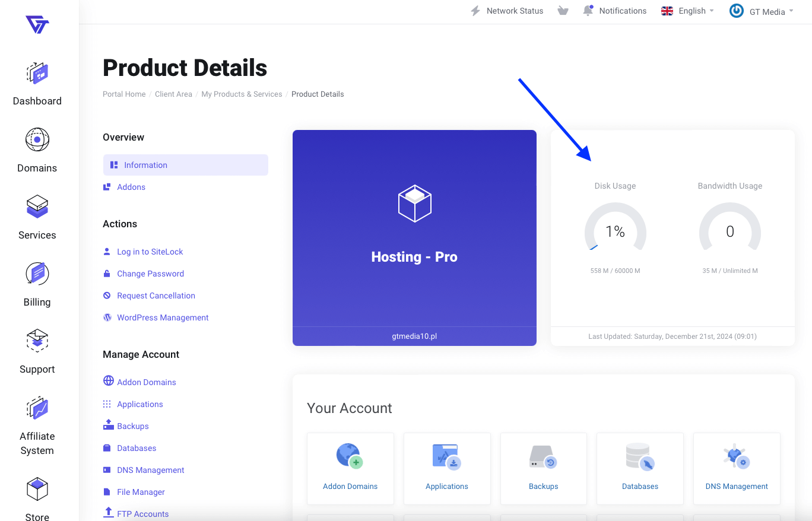Click the File Manager file icon

(x=107, y=492)
